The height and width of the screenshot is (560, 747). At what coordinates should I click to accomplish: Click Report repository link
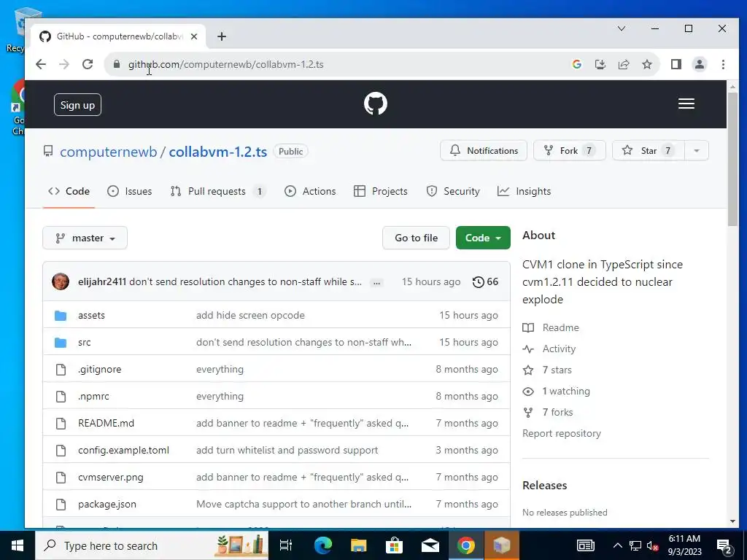pos(561,433)
